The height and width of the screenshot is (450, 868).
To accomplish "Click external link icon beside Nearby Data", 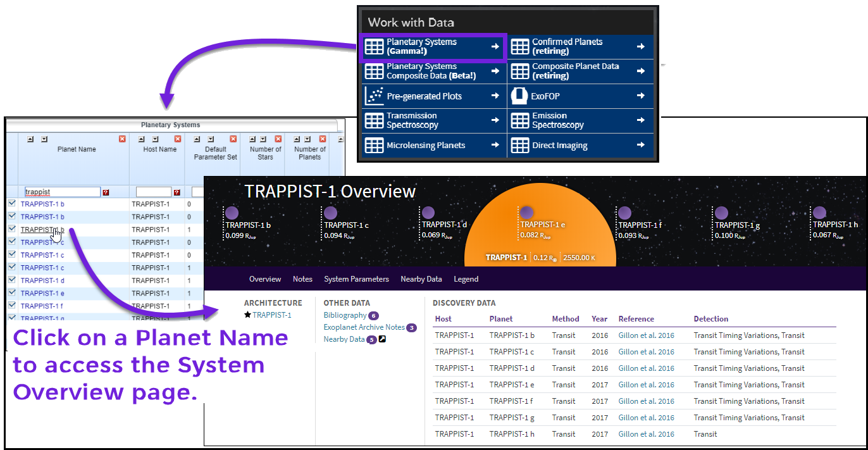I will pos(382,339).
